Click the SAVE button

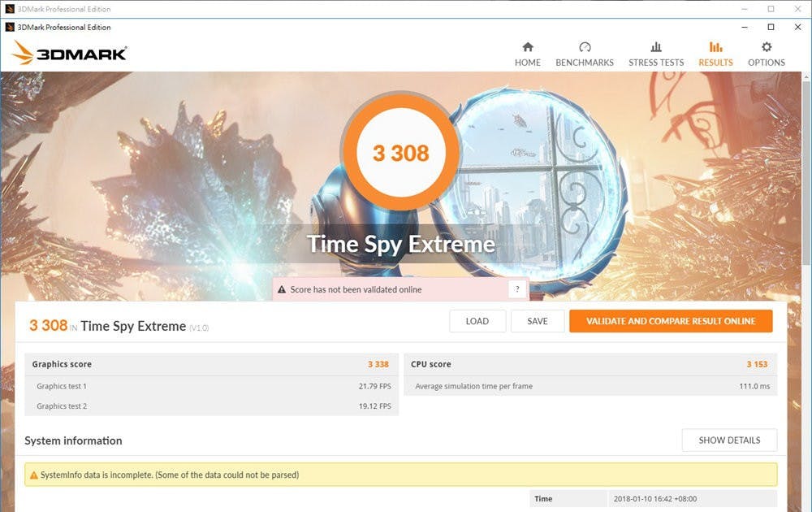click(537, 321)
